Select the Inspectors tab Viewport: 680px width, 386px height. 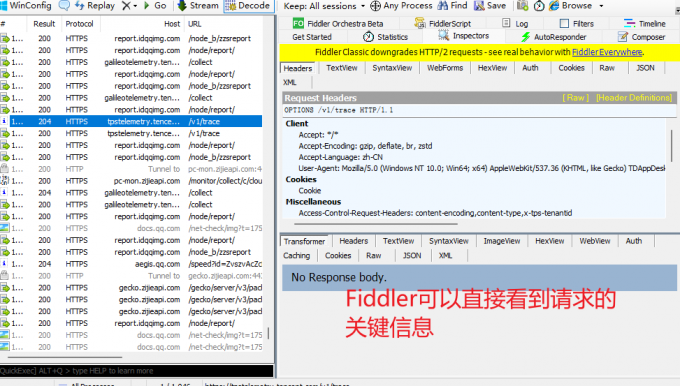pos(464,36)
